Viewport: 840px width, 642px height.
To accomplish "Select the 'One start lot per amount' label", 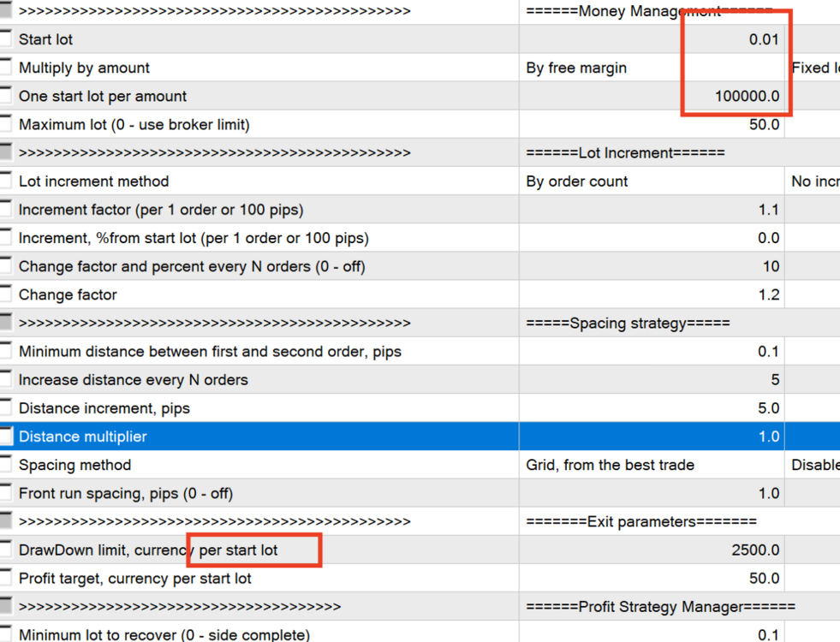I will tap(102, 97).
